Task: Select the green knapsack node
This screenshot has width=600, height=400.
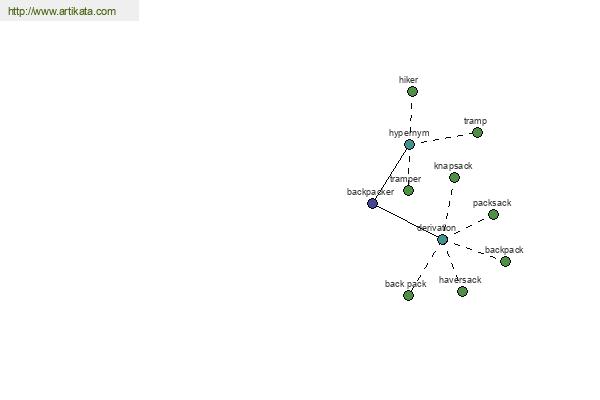Action: tap(454, 177)
